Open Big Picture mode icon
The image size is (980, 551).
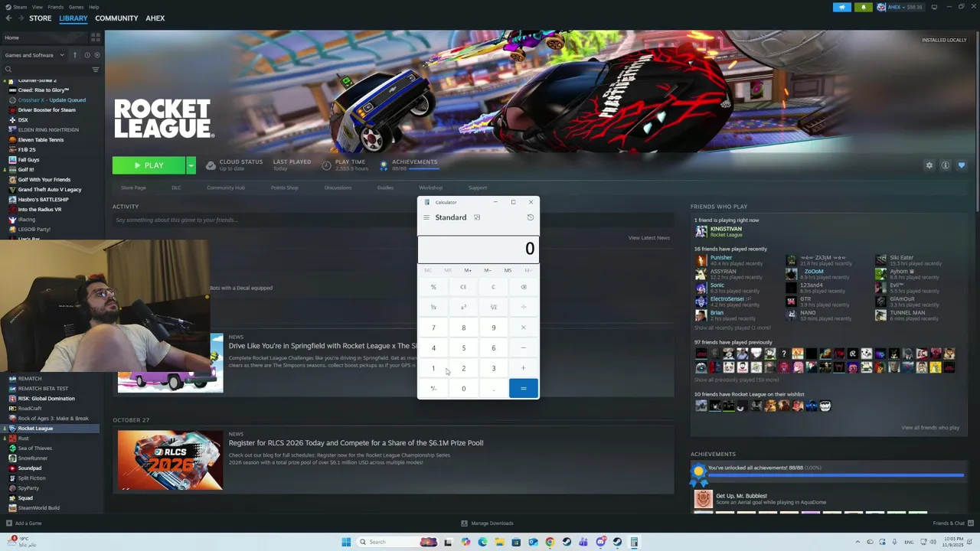[x=934, y=7]
